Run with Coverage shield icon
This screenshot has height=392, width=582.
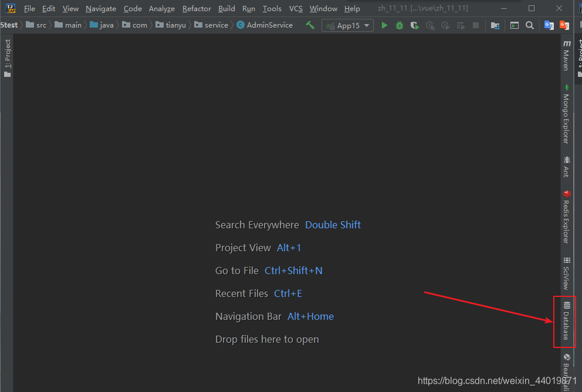415,25
